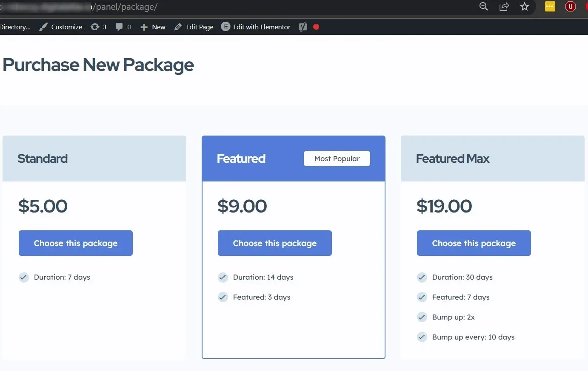Click Edit with Elementor

click(x=256, y=27)
